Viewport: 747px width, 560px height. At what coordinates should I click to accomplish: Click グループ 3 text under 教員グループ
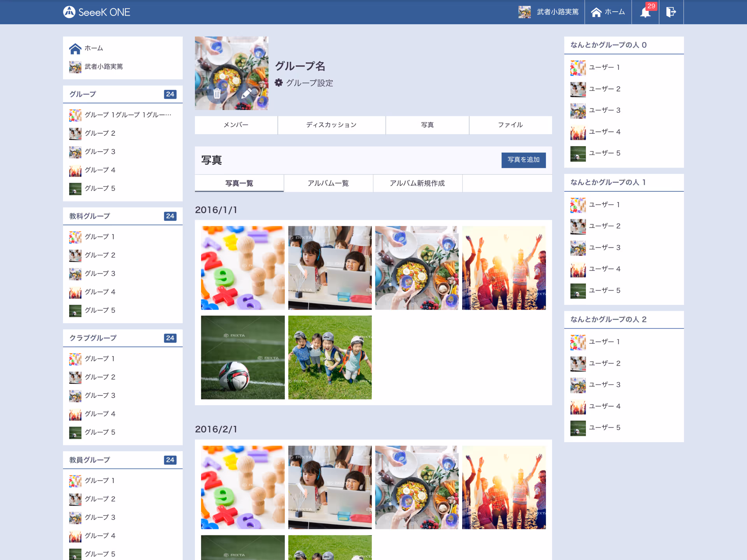tap(100, 518)
